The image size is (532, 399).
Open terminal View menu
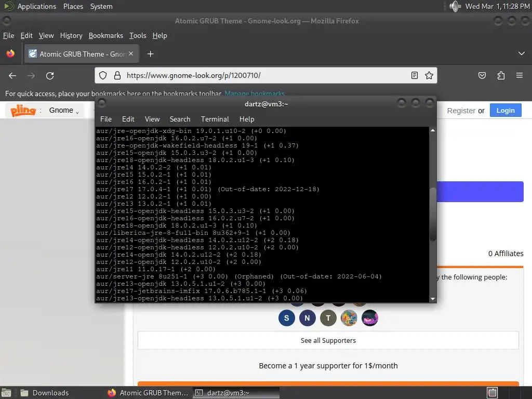[152, 119]
